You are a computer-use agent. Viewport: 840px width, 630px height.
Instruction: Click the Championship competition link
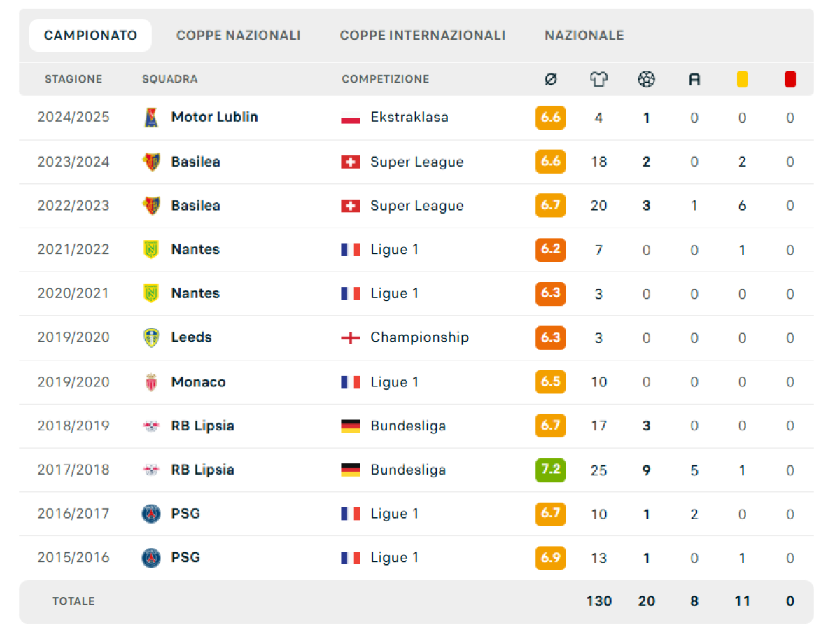[x=419, y=337]
